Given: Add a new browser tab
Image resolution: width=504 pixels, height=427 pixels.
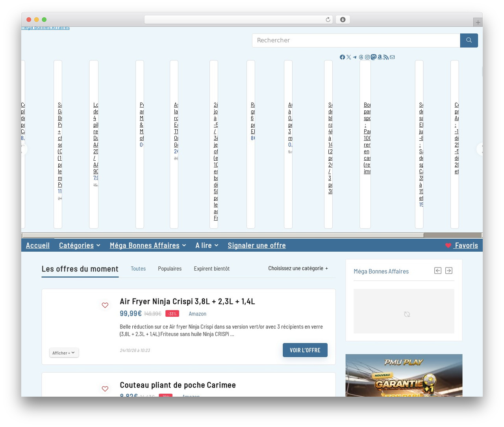Looking at the screenshot, I should point(478,22).
